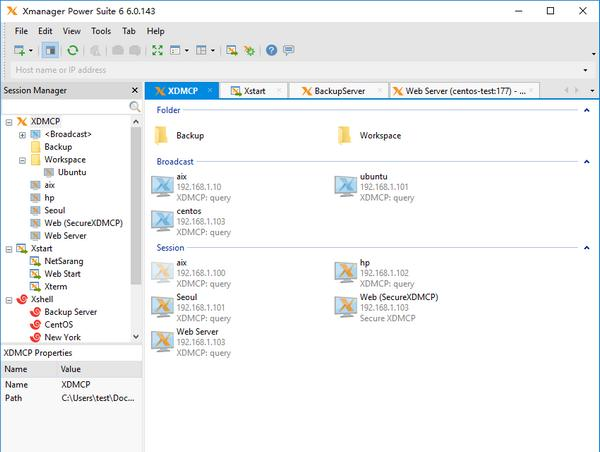This screenshot has height=452, width=600.
Task: Collapse the Xstart tree node
Action: pyautogui.click(x=9, y=250)
